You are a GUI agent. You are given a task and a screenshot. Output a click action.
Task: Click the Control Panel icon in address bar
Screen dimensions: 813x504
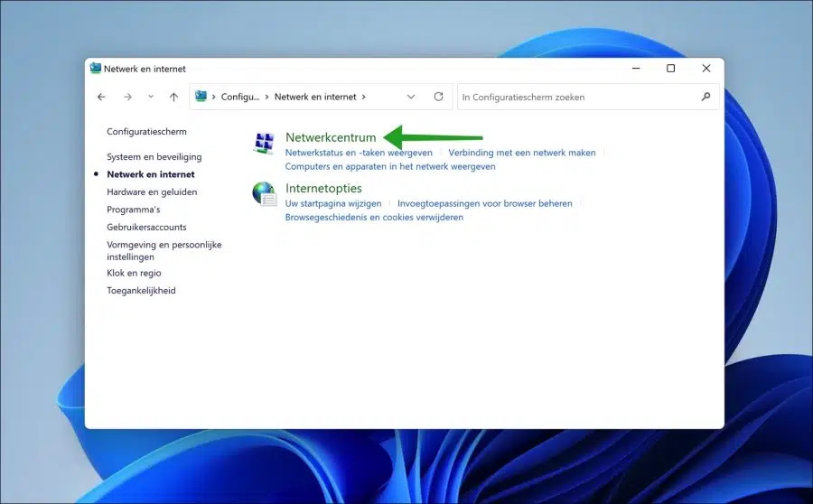click(201, 97)
